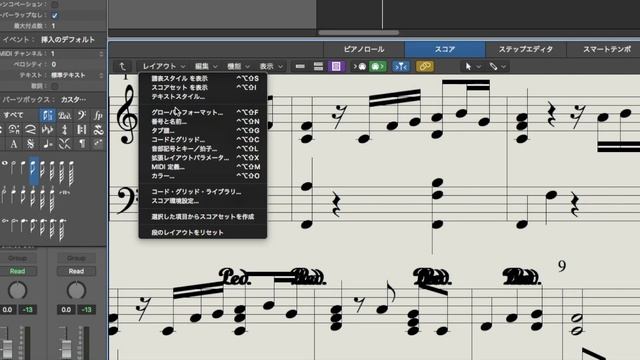Click the すべて button in part box

pos(13,116)
